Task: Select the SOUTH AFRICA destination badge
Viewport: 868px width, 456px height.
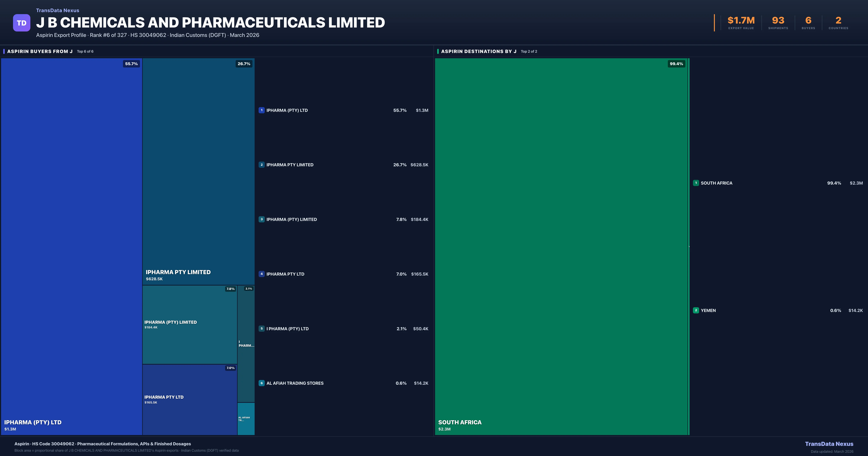Action: tap(696, 183)
